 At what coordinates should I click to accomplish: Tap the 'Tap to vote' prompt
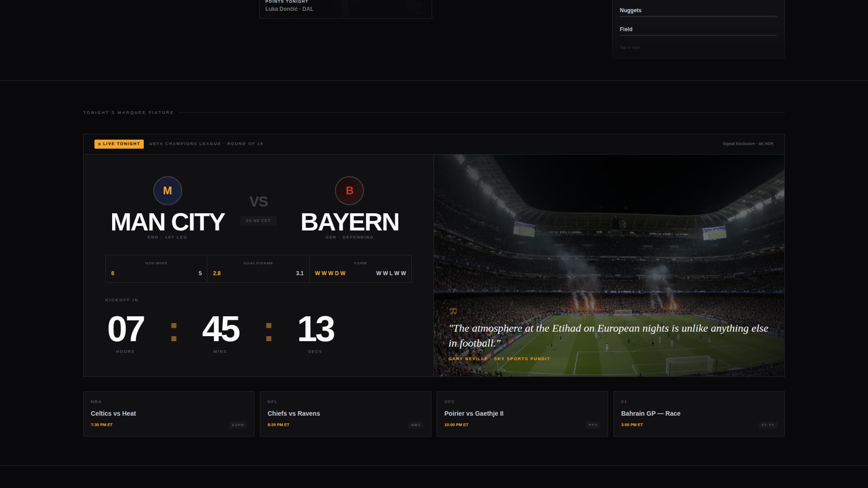[x=629, y=47]
